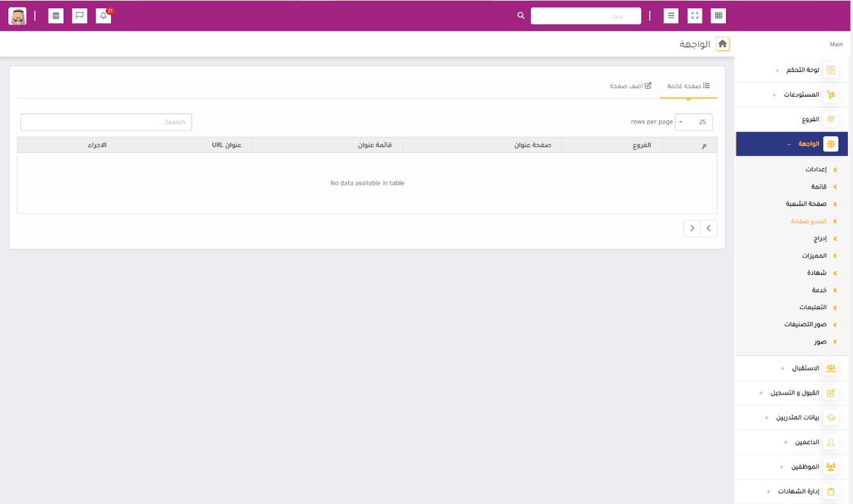Click the search magnifier icon
Image resolution: width=853 pixels, height=504 pixels.
point(521,16)
